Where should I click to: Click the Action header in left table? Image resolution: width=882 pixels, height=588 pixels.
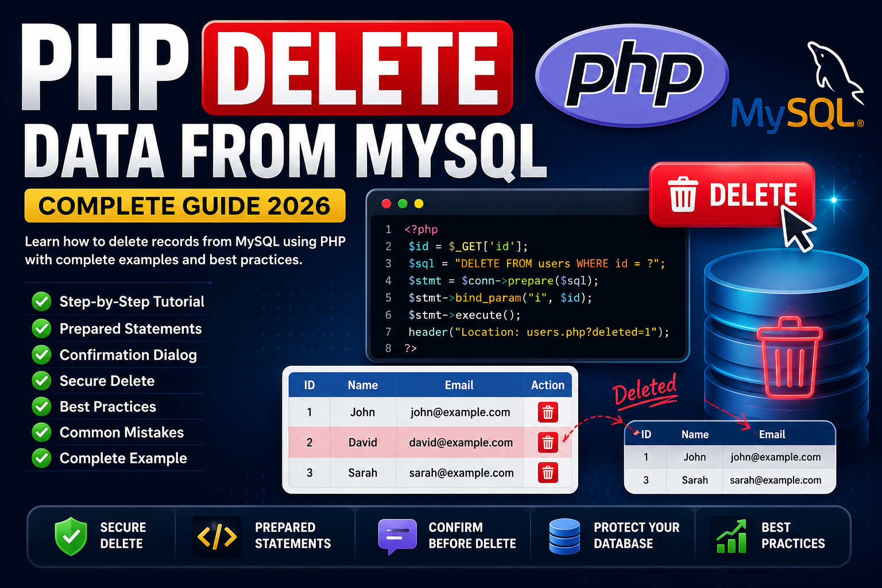(x=548, y=385)
